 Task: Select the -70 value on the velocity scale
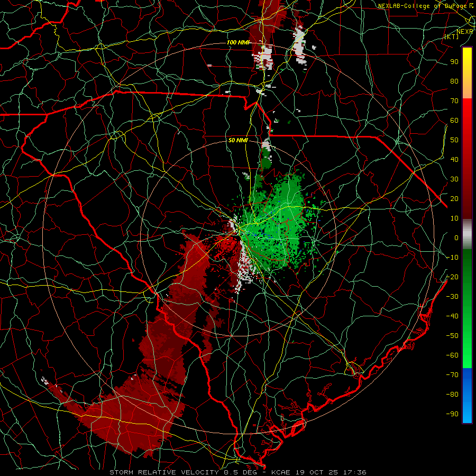(x=452, y=375)
